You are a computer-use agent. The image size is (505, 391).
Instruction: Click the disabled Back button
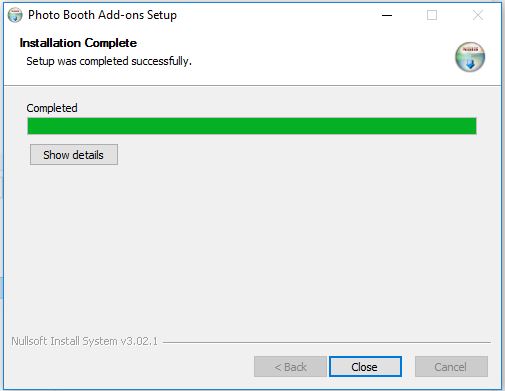290,367
